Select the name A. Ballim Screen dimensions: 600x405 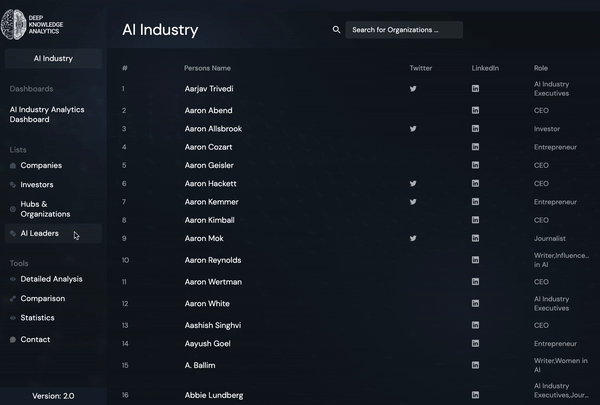(x=200, y=365)
